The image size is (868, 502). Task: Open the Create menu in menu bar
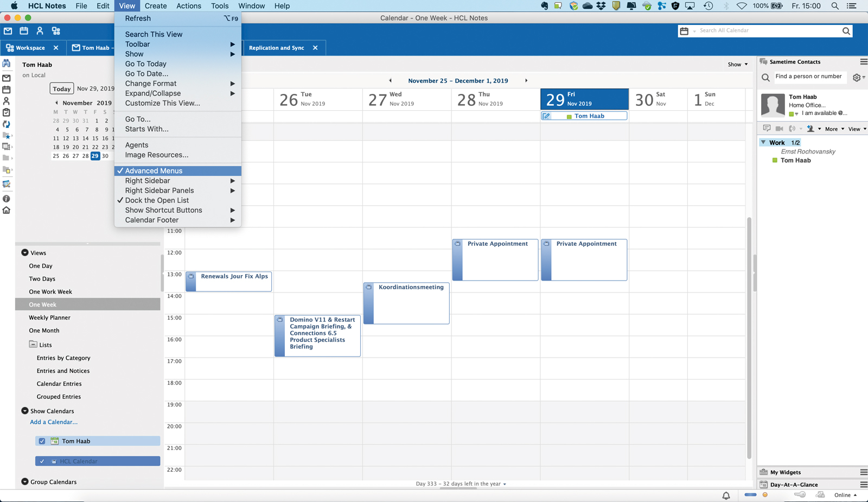[156, 6]
